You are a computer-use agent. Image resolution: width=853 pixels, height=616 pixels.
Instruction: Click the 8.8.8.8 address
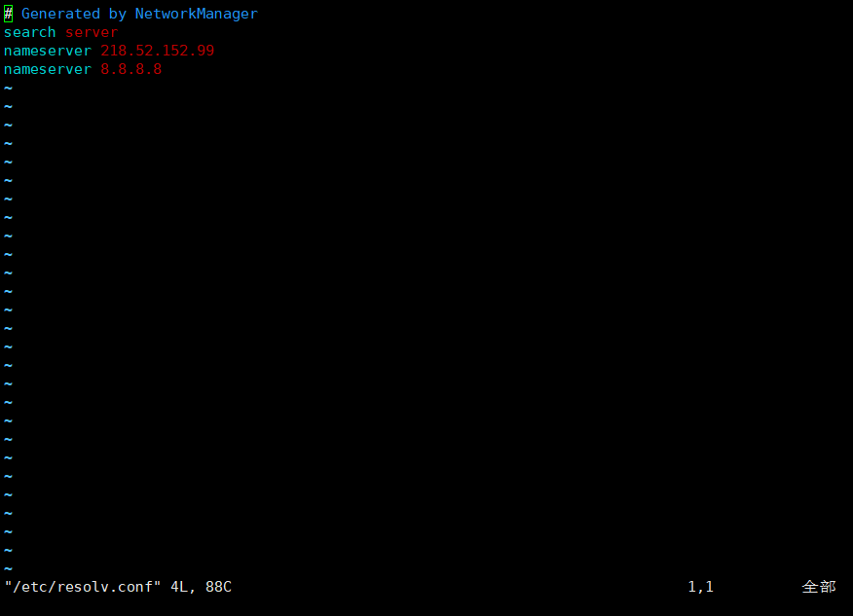click(x=131, y=70)
